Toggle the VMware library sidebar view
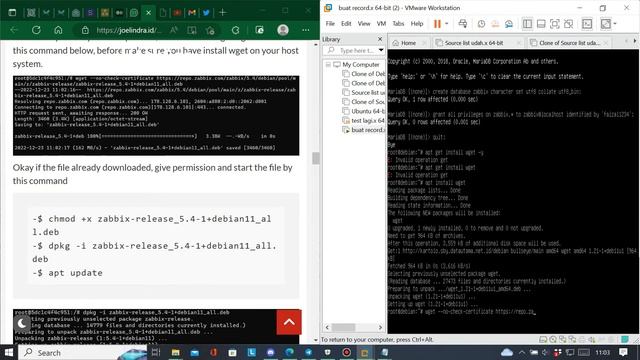This screenshot has width=640, height=360. click(x=527, y=24)
